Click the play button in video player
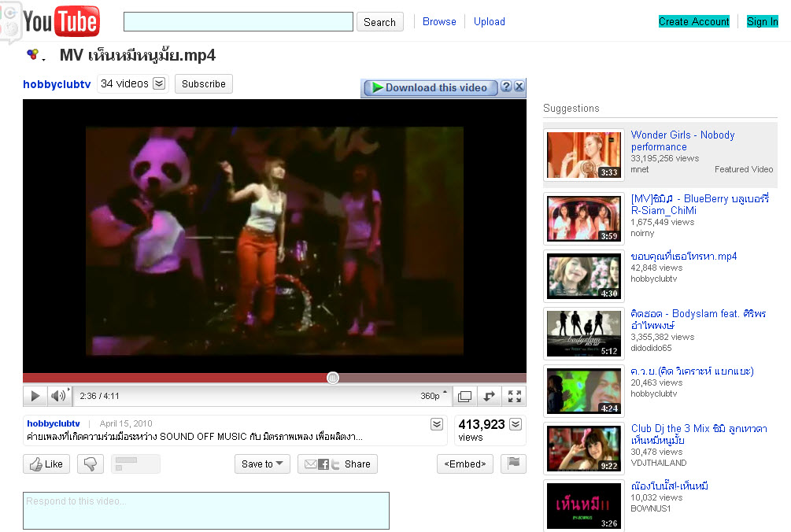Screen dimensions: 791x532 [x=35, y=396]
